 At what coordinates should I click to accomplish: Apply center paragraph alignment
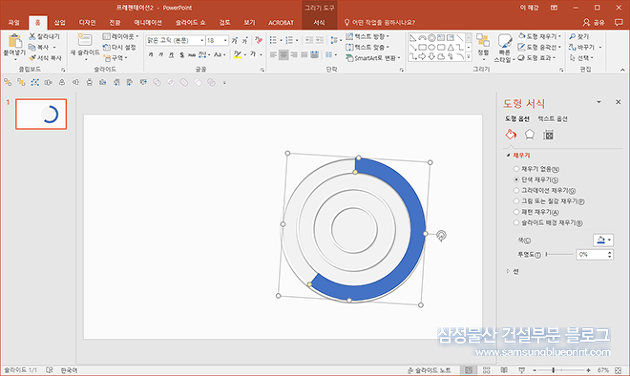[x=284, y=54]
